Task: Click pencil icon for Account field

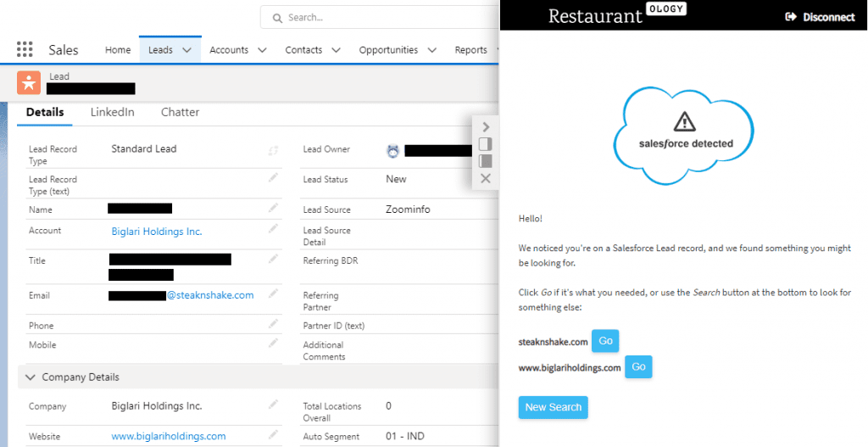Action: (x=273, y=228)
